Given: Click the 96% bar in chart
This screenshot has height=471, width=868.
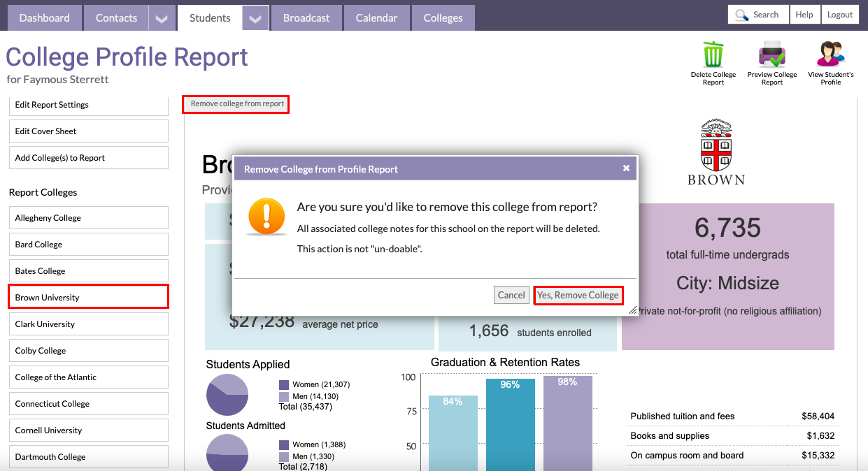Looking at the screenshot, I should point(511,425).
